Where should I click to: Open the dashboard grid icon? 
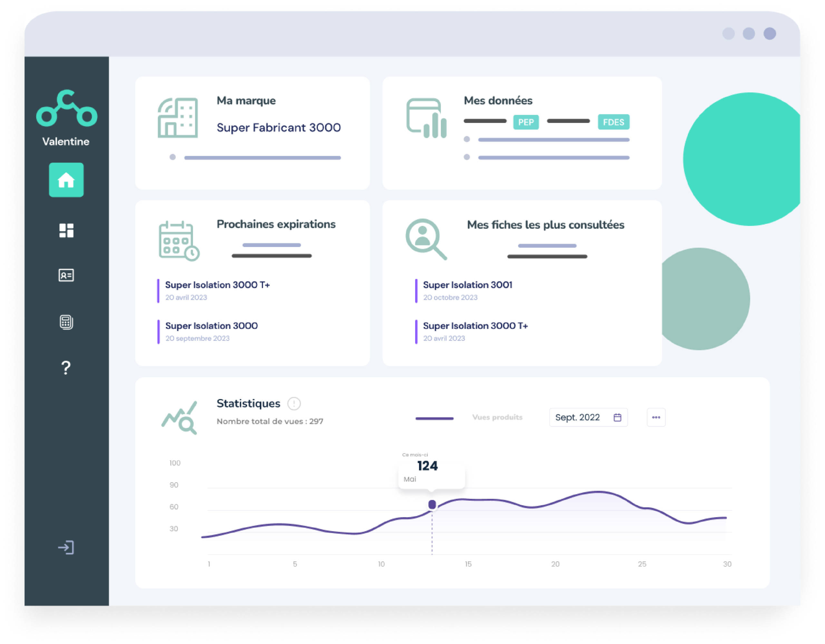pos(66,230)
